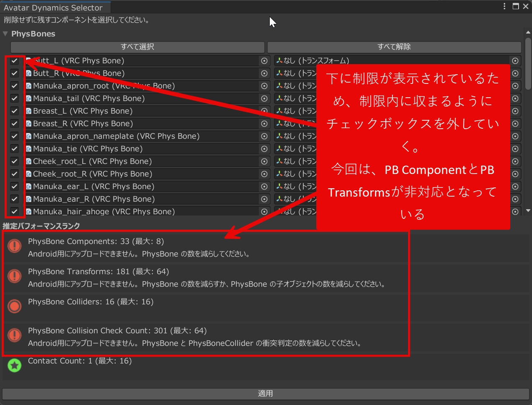Image resolution: width=532 pixels, height=405 pixels.
Task: Open object picker for Breast_R Phys Bone
Action: 264,124
